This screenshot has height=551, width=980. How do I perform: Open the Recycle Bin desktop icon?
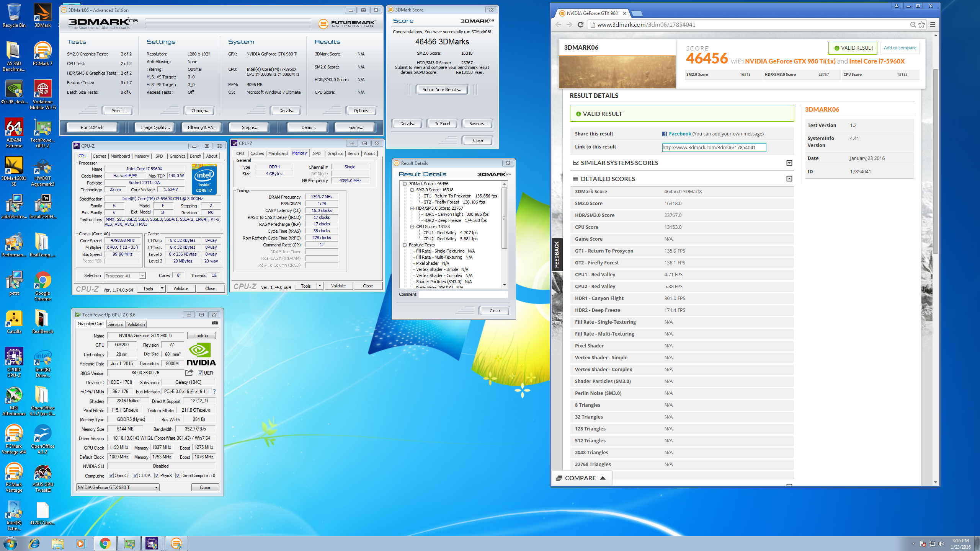tap(14, 15)
